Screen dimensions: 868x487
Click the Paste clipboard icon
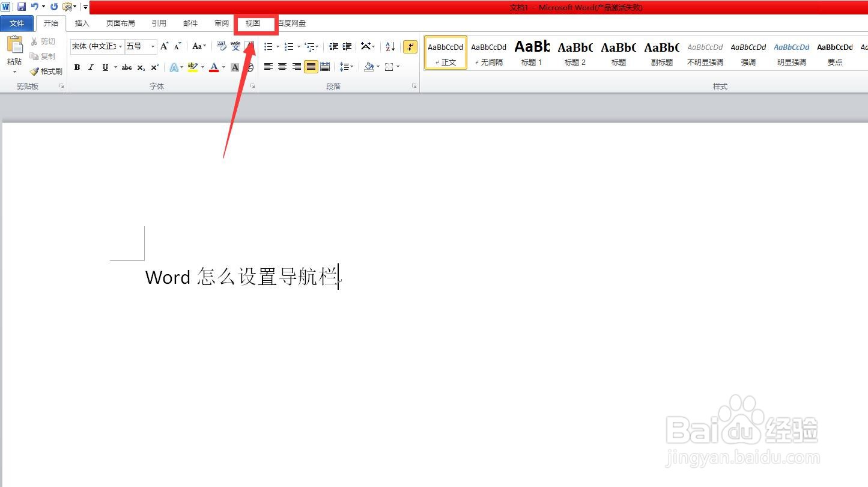click(14, 45)
